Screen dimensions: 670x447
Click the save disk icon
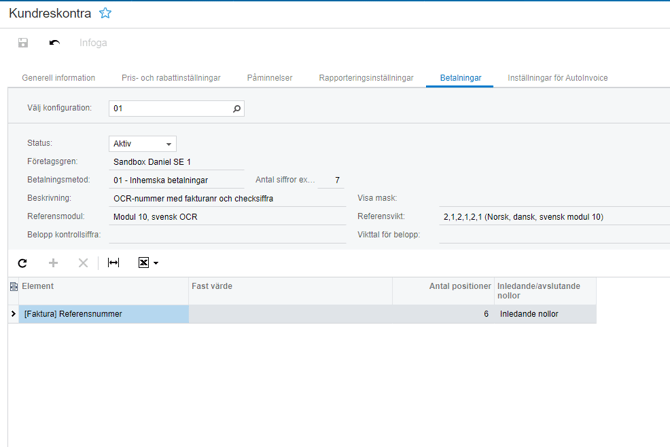coord(23,43)
